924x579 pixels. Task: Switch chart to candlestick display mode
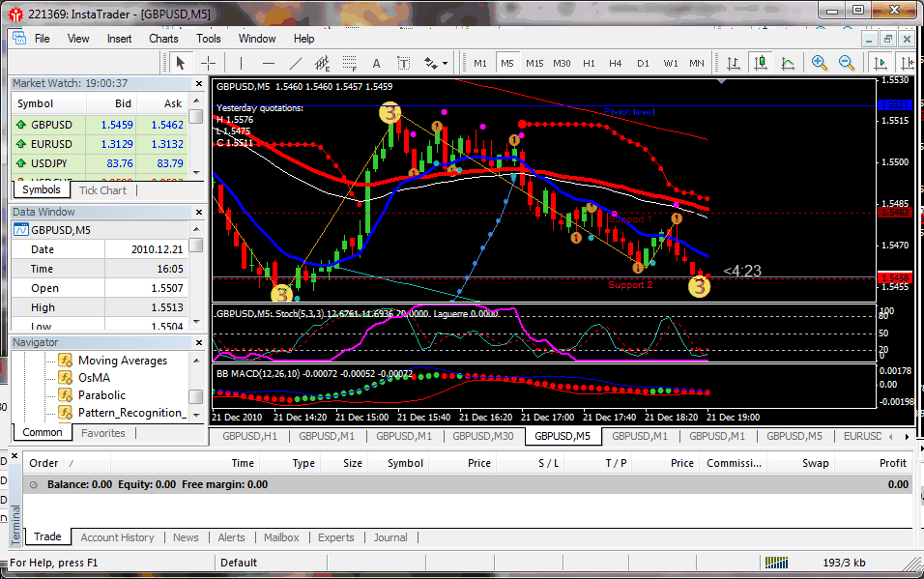tap(761, 62)
